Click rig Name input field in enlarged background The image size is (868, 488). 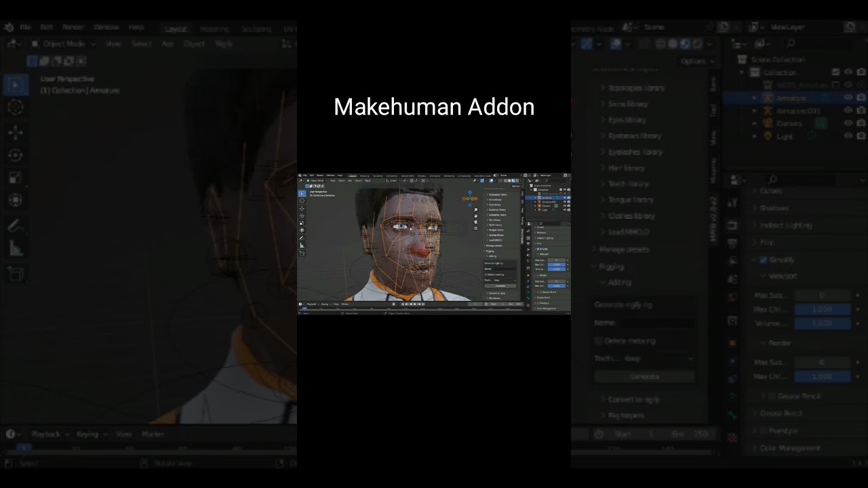658,323
